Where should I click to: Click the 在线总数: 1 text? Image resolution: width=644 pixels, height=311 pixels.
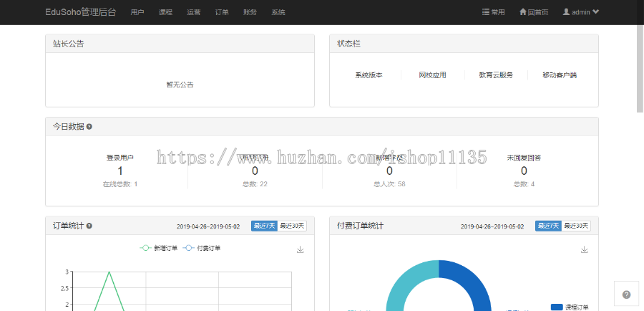(120, 184)
